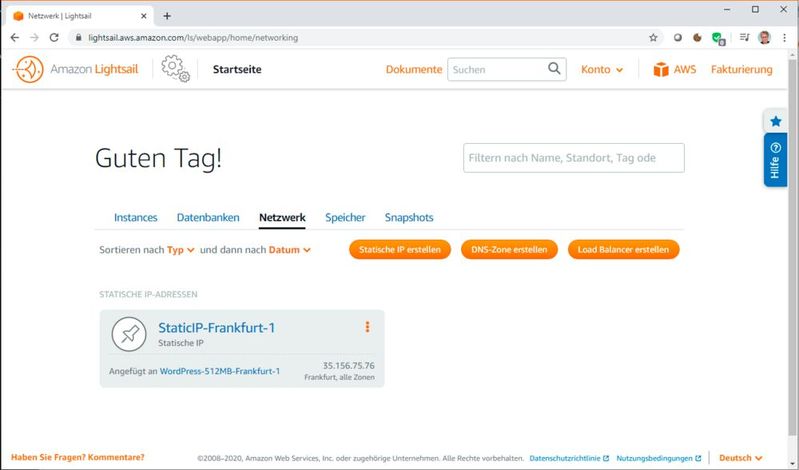The width and height of the screenshot is (799, 470).
Task: Click Haben Sie Fragen? Kommentare? link
Action: (x=77, y=457)
